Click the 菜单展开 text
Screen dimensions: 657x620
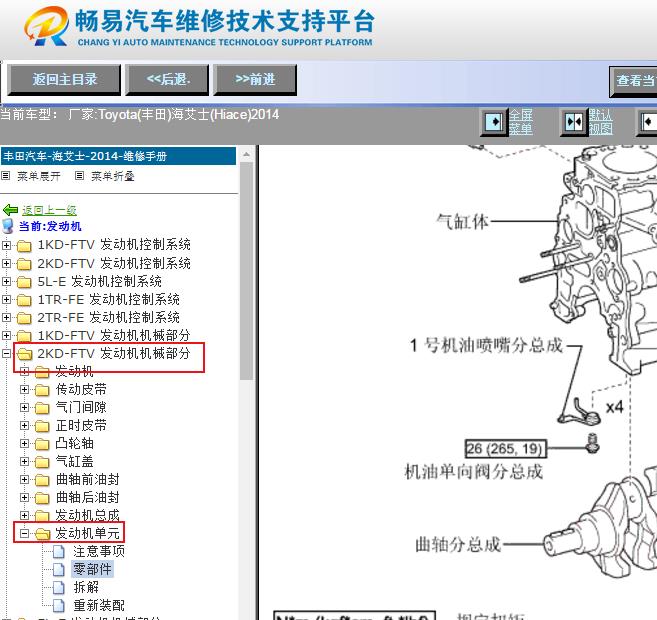coord(39,176)
